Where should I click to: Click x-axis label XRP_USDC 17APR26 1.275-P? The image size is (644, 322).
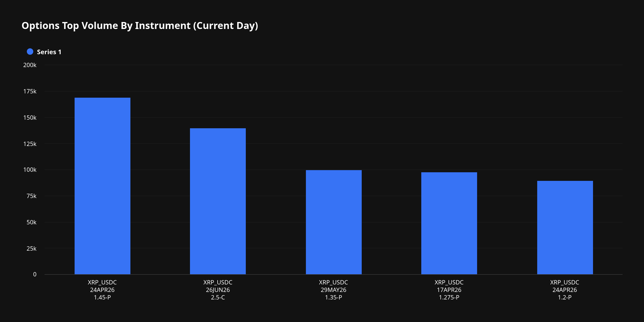pos(449,290)
